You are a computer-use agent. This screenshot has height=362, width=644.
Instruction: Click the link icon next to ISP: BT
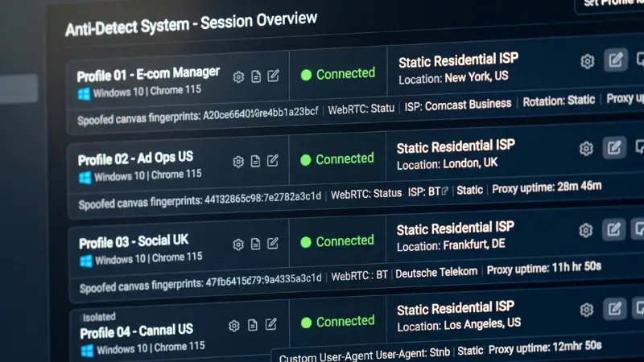tap(444, 191)
